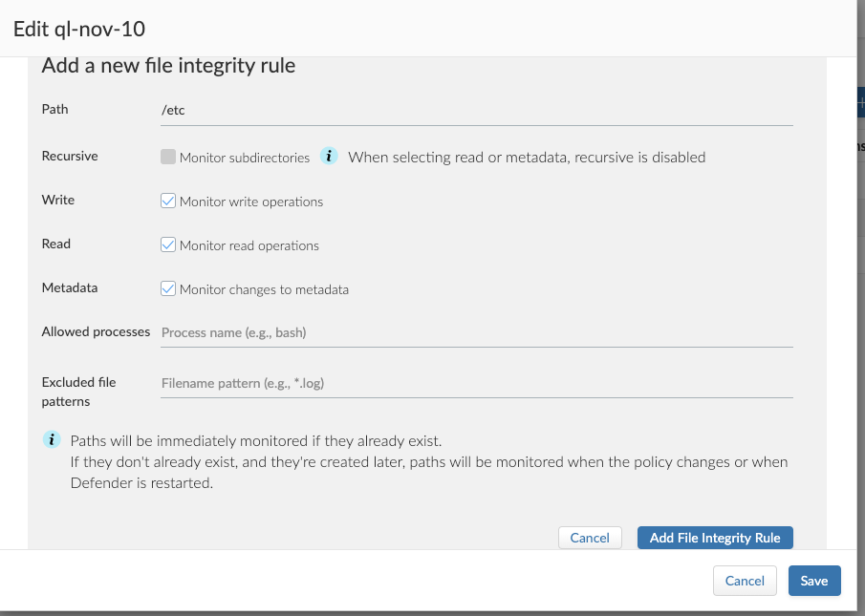Click the info icon beside Monitor subdirectories

click(329, 157)
